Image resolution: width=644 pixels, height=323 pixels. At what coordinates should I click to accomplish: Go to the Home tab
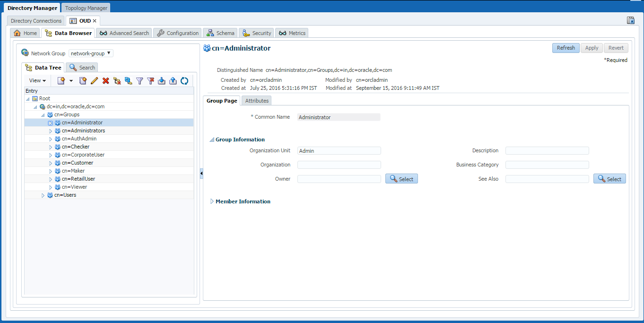pos(25,33)
